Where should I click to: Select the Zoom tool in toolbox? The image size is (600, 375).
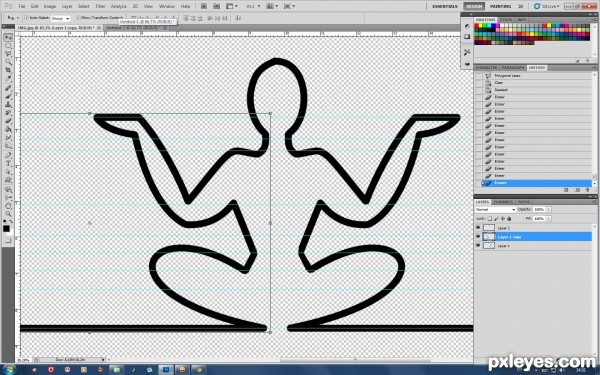pyautogui.click(x=8, y=214)
